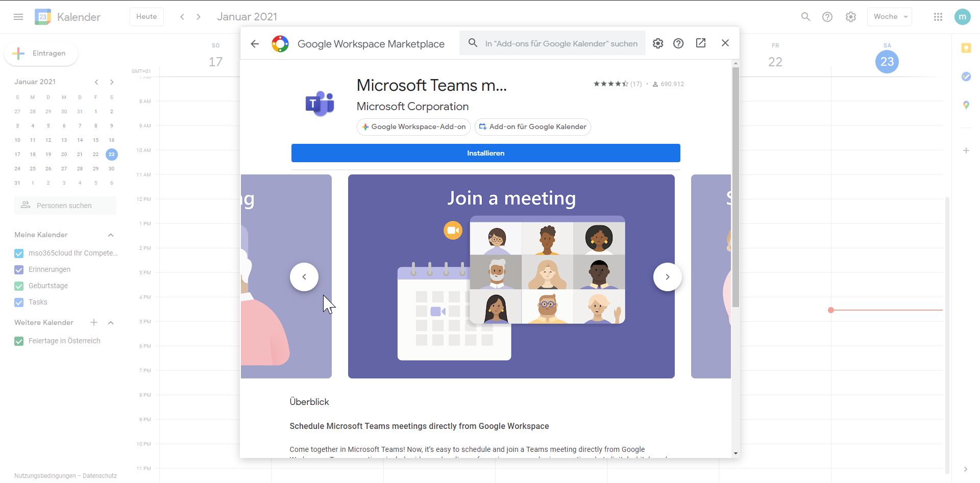Click the Marketplace dialog scrollbar thumb

pos(736,187)
